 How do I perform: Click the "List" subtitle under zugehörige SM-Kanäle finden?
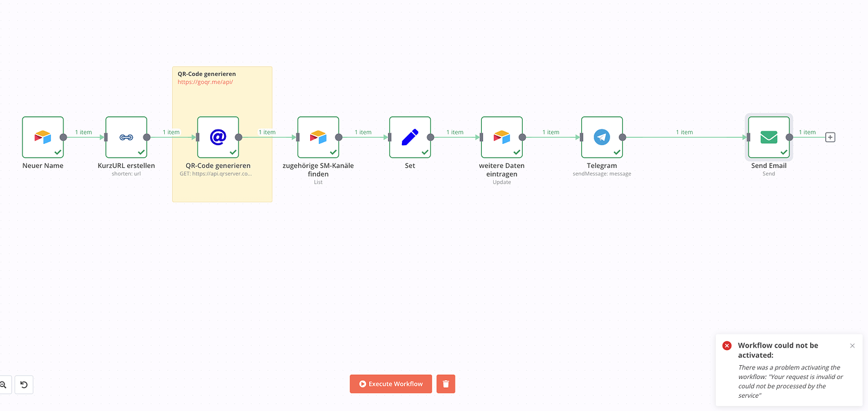[318, 182]
